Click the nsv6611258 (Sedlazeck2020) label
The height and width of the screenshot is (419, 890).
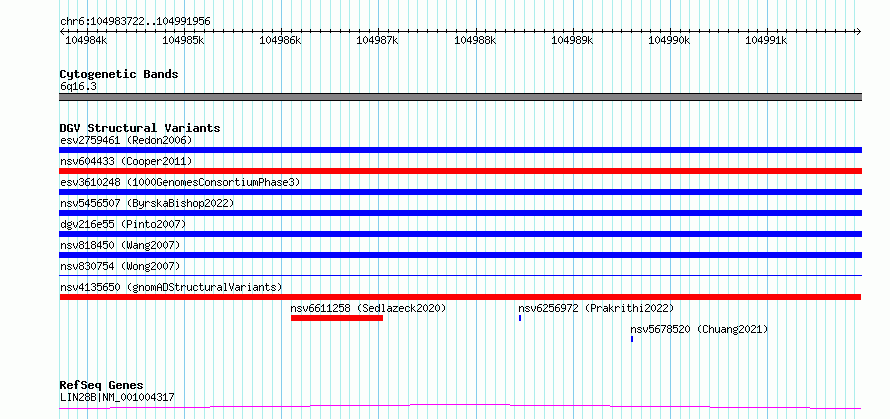click(x=368, y=308)
